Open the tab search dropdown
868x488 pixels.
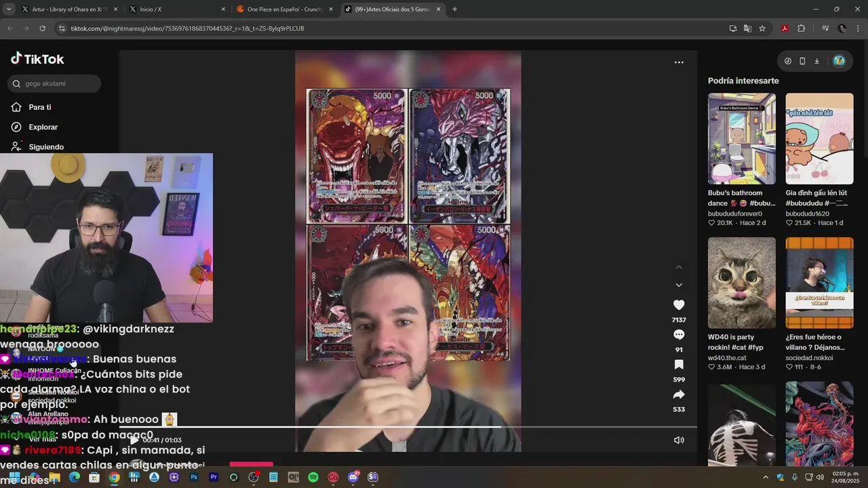[x=8, y=9]
